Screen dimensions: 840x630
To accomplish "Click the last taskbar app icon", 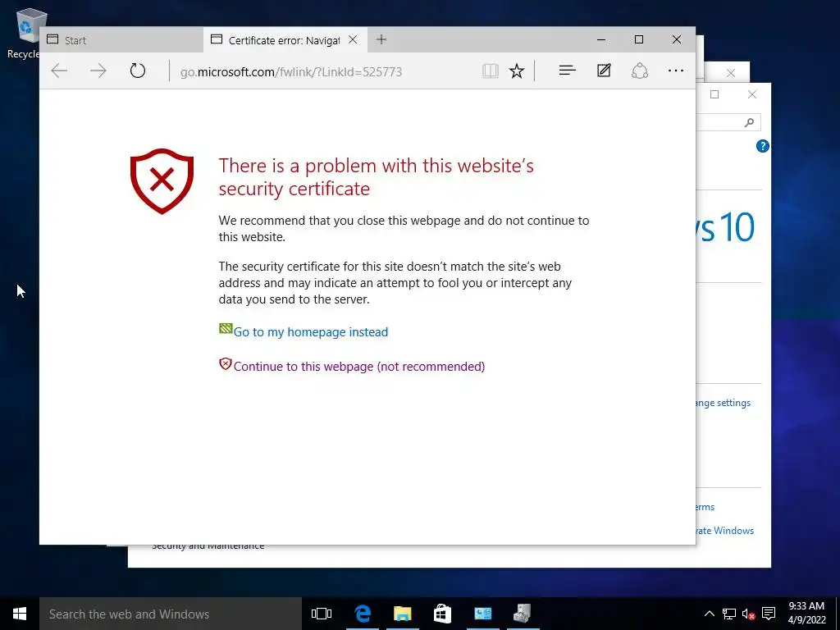I will pos(523,614).
